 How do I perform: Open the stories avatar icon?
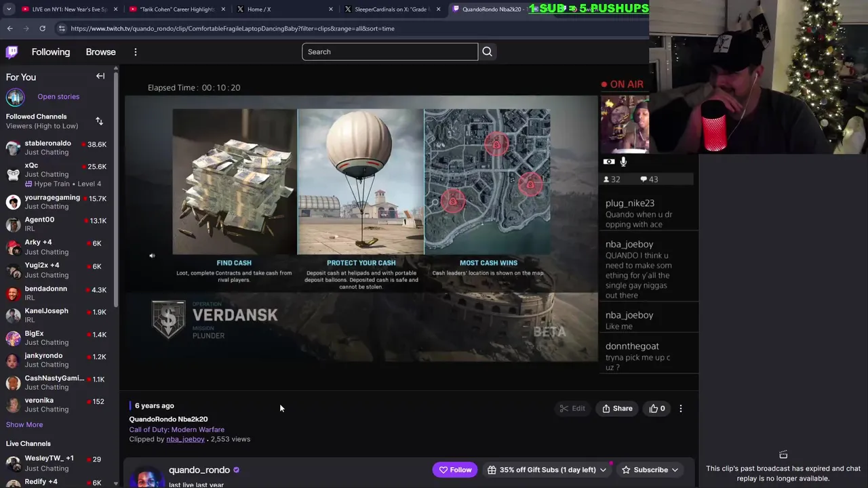click(15, 97)
